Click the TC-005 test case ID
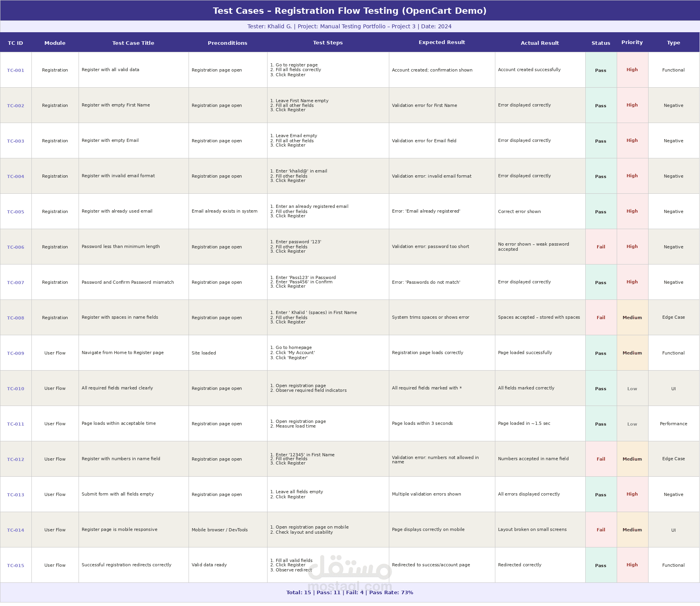Image resolution: width=700 pixels, height=606 pixels. 16,212
